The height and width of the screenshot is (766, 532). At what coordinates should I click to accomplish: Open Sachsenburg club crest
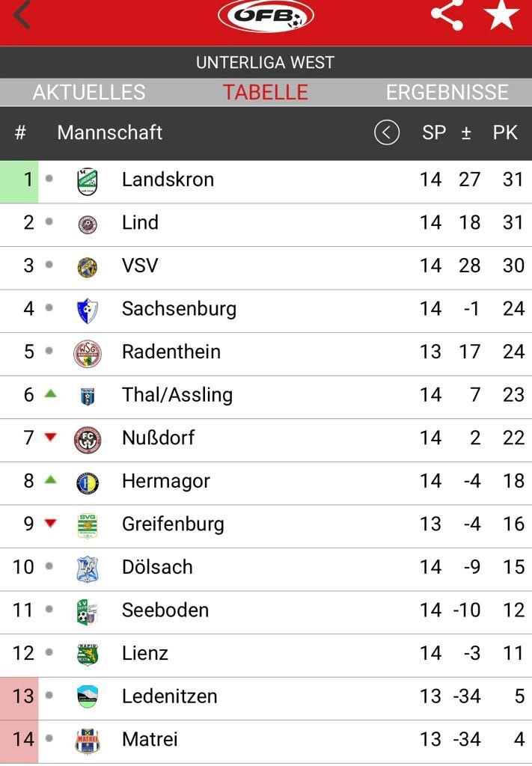(x=88, y=310)
